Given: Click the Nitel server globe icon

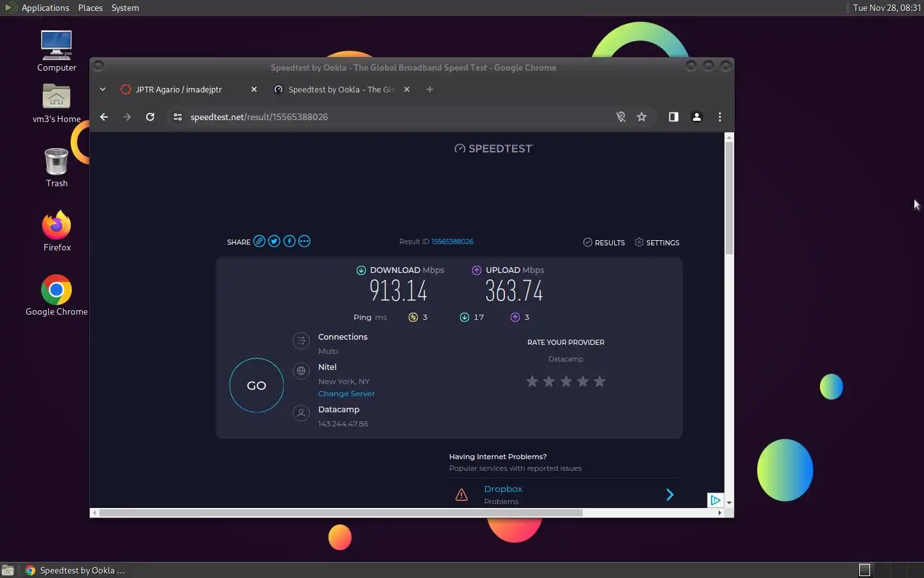Looking at the screenshot, I should click(x=301, y=371).
